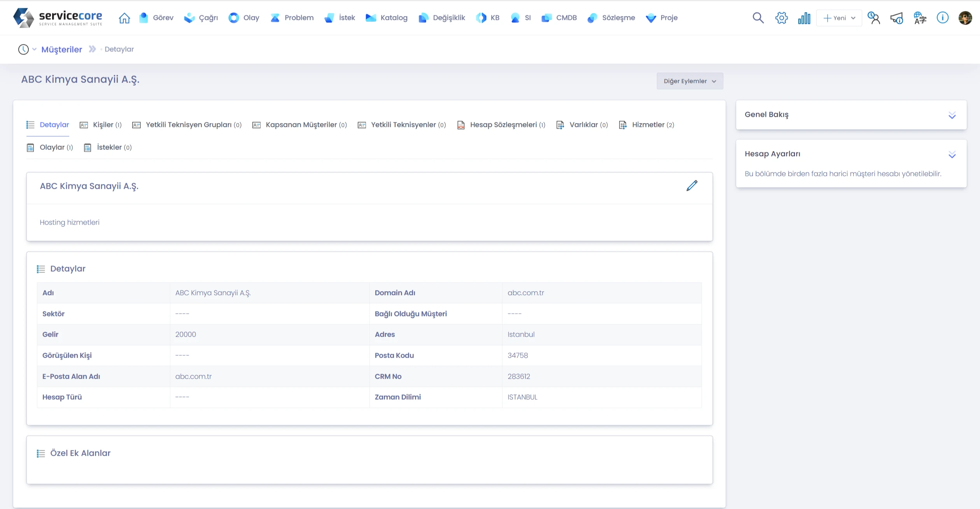Click the CRM No value 283612
This screenshot has height=509, width=980.
519,377
